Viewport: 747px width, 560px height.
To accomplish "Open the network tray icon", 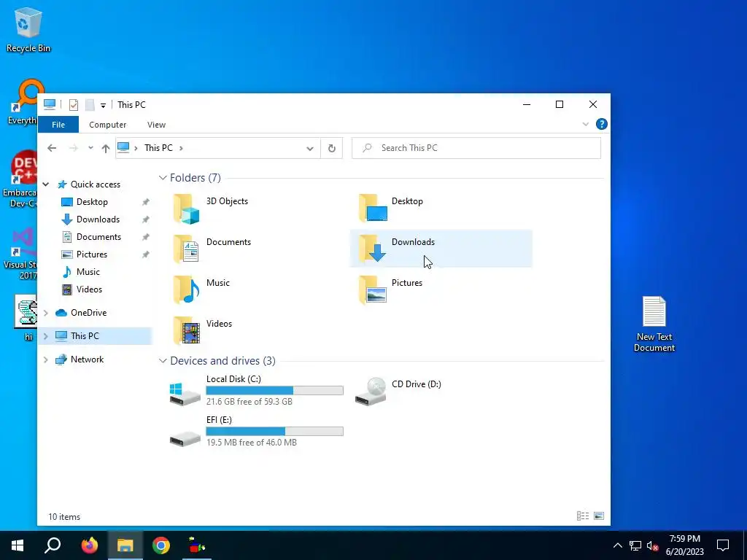I will (635, 545).
